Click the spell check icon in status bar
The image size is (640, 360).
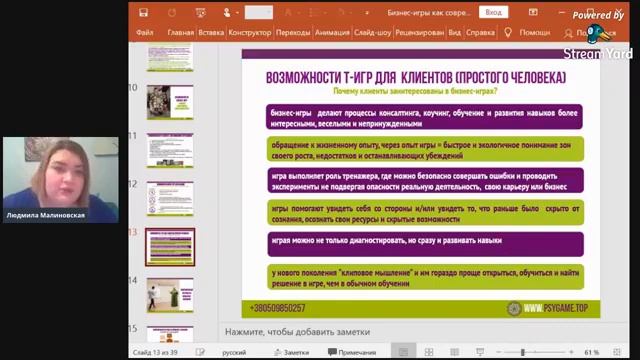200,352
